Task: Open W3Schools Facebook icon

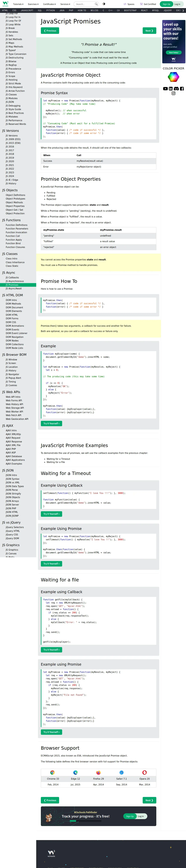Action: click(x=182, y=89)
